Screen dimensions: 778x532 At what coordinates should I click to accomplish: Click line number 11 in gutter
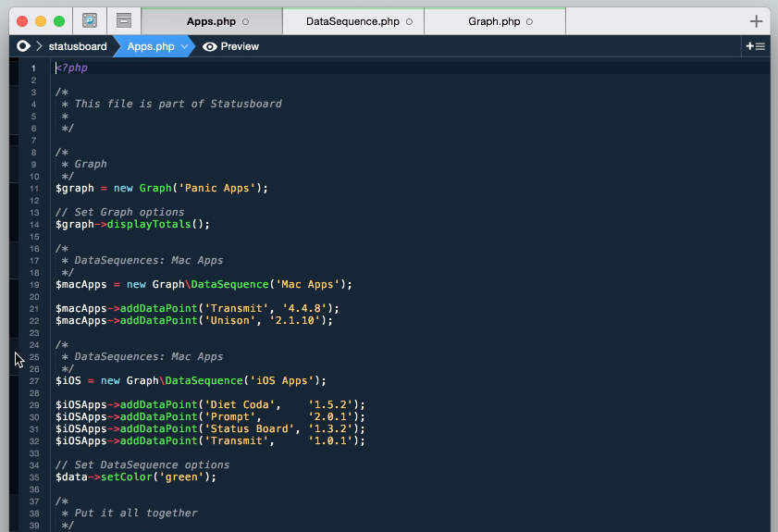click(33, 189)
